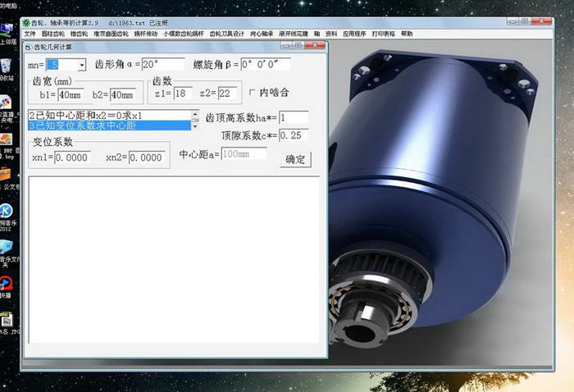This screenshot has width=574, height=392.
Task: Open the 应用程序 menu
Action: coord(354,34)
